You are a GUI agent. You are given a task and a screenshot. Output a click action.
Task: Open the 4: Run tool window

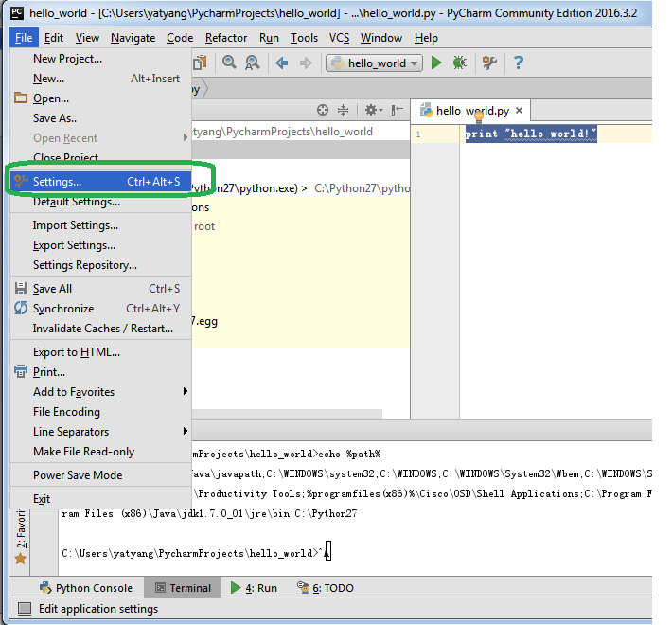[254, 588]
